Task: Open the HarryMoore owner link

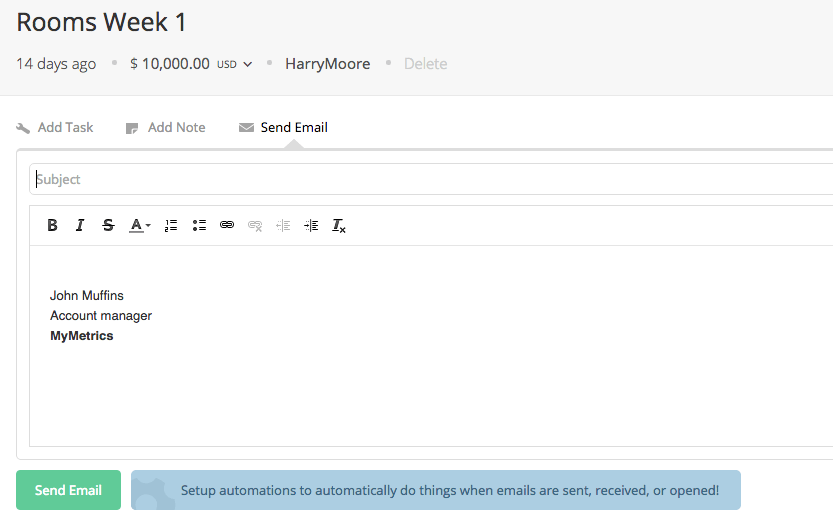Action: (x=327, y=64)
